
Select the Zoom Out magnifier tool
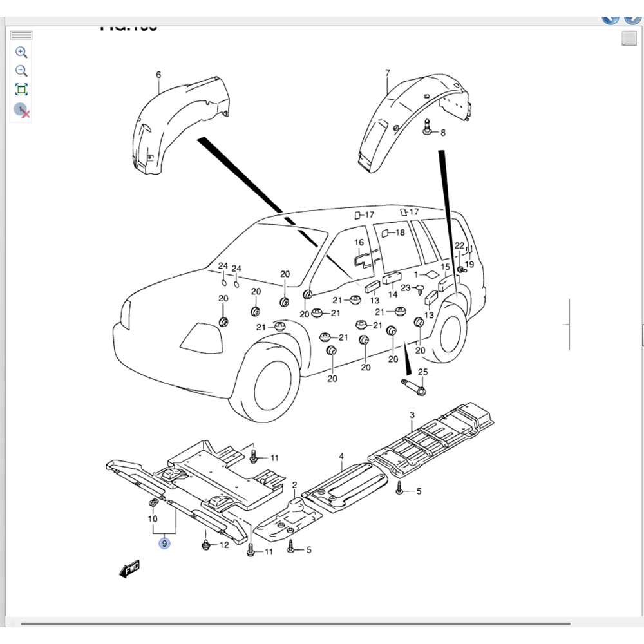coord(21,71)
